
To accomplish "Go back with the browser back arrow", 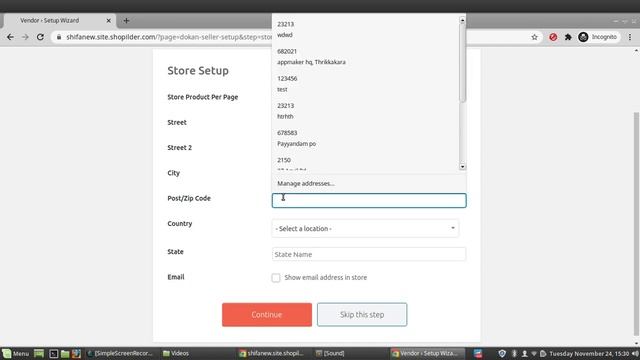I will (10, 37).
